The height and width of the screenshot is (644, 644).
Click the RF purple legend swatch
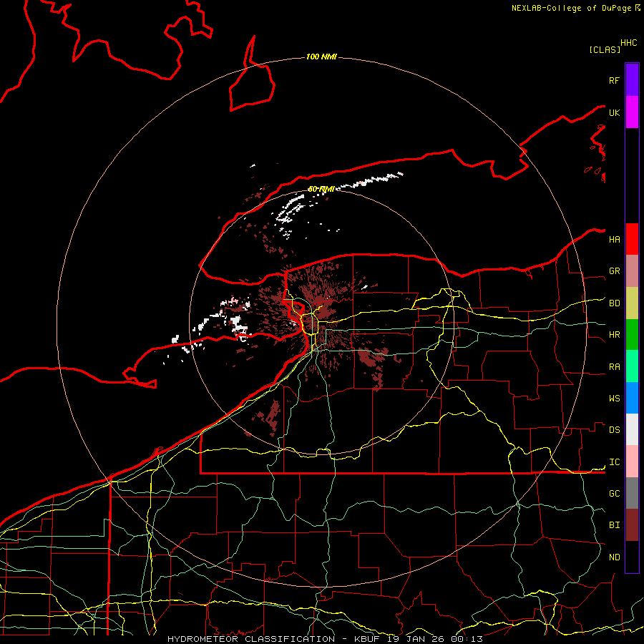(632, 80)
